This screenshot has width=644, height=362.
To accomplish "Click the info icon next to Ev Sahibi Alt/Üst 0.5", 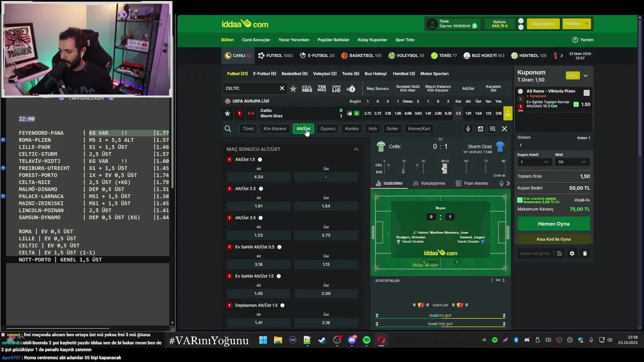I will [279, 247].
